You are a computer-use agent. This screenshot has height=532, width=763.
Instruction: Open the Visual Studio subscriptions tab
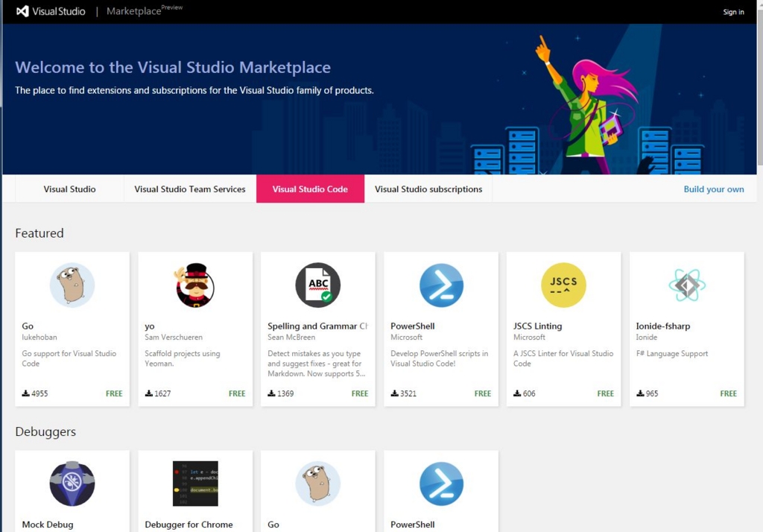click(428, 189)
